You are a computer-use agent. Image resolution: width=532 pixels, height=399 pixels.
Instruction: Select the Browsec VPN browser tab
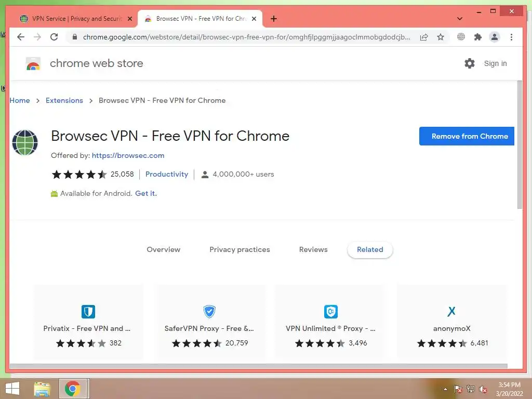point(199,19)
